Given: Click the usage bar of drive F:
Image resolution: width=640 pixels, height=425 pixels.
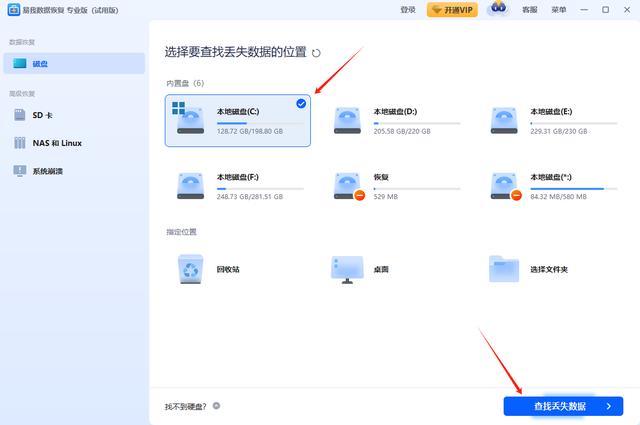Looking at the screenshot, I should click(x=260, y=189).
